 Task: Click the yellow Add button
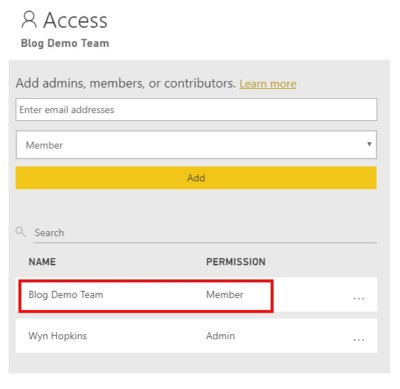point(196,178)
